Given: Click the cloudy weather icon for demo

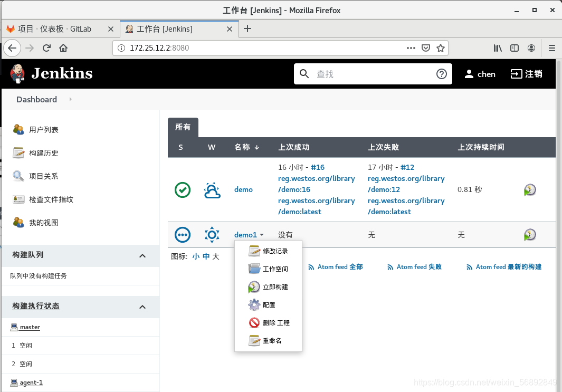Looking at the screenshot, I should [212, 190].
